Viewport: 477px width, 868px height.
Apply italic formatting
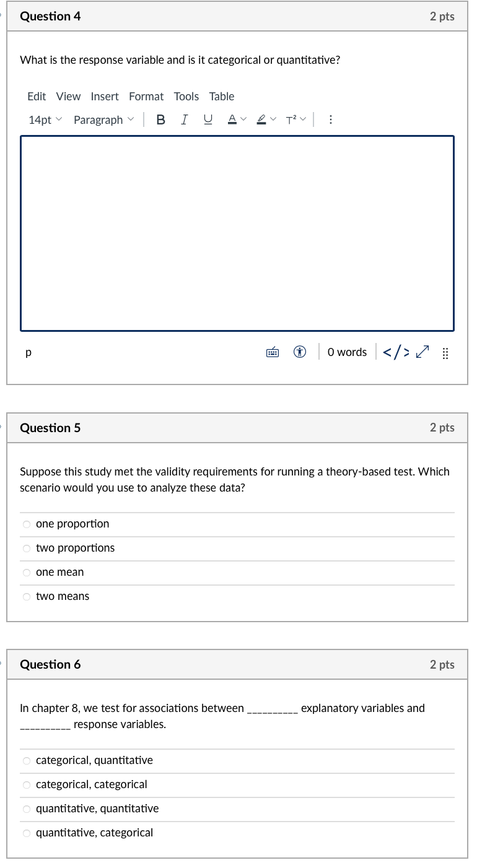click(184, 119)
